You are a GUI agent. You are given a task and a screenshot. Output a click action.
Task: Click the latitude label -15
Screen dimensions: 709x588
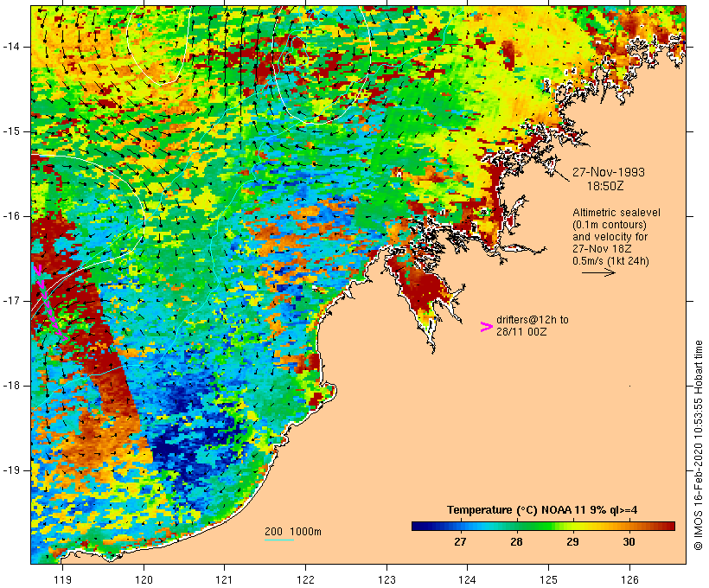pyautogui.click(x=11, y=131)
